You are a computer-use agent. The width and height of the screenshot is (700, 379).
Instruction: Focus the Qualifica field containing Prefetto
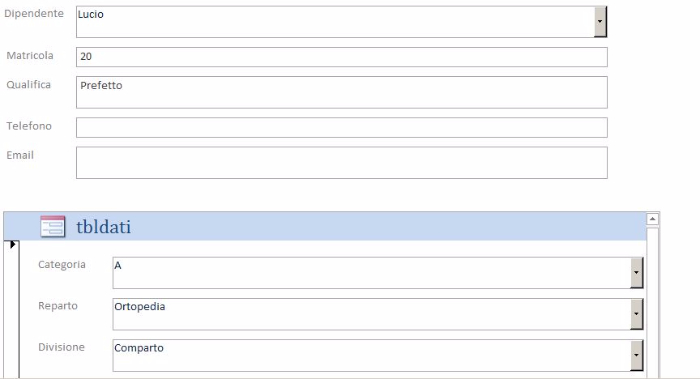(x=342, y=92)
